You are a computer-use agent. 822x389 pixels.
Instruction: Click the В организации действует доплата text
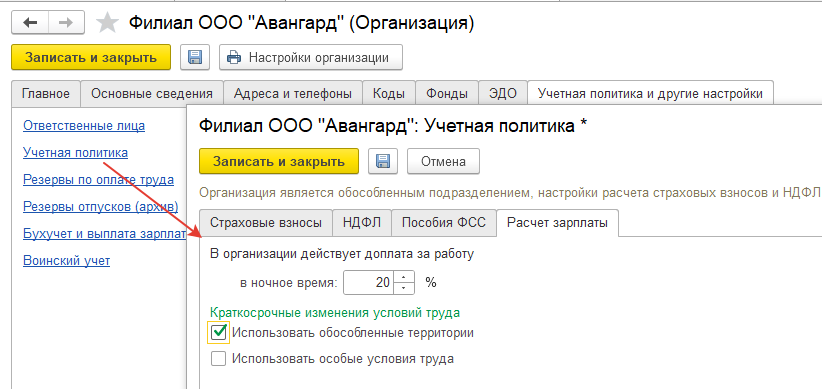pyautogui.click(x=342, y=255)
